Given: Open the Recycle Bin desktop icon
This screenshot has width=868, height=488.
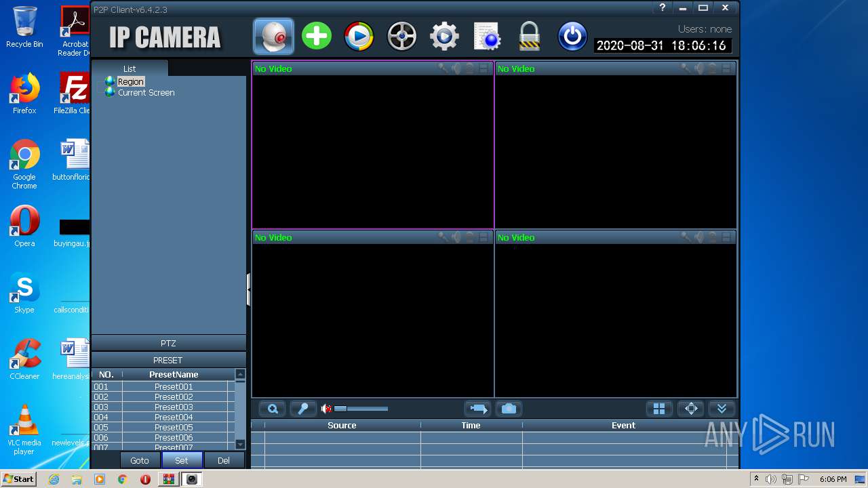Looking at the screenshot, I should (x=24, y=28).
